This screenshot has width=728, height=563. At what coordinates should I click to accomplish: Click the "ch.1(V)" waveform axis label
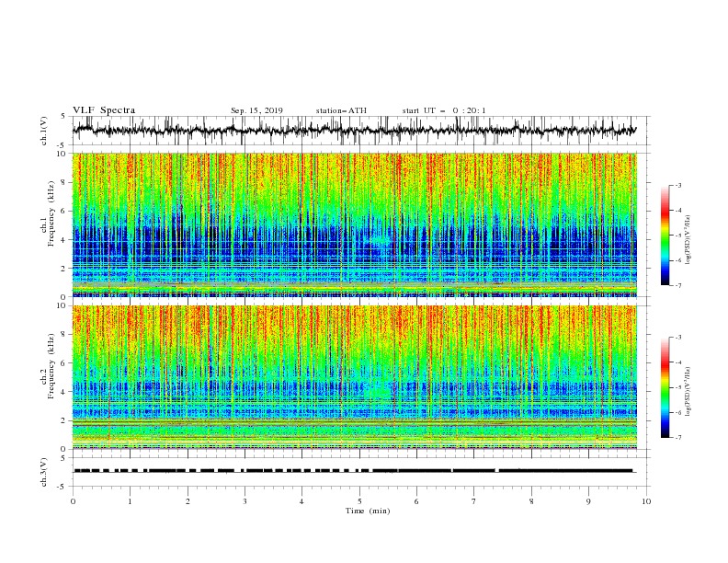(44, 131)
